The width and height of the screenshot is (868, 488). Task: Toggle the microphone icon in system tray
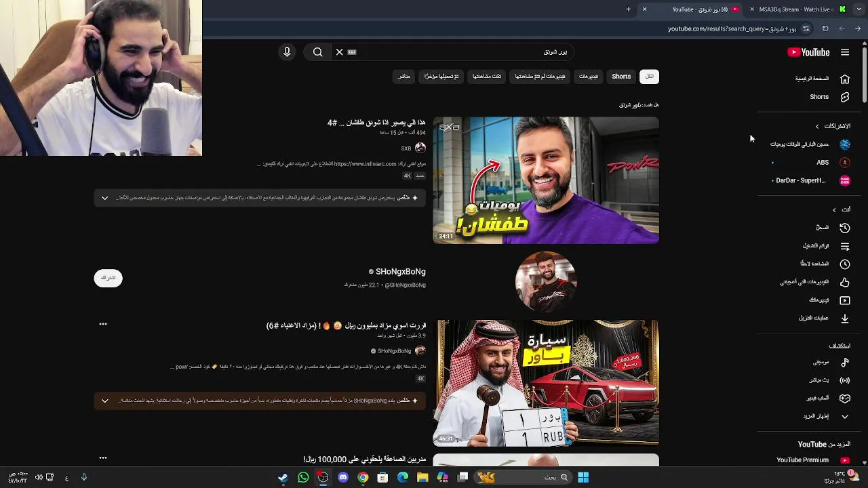(84, 478)
